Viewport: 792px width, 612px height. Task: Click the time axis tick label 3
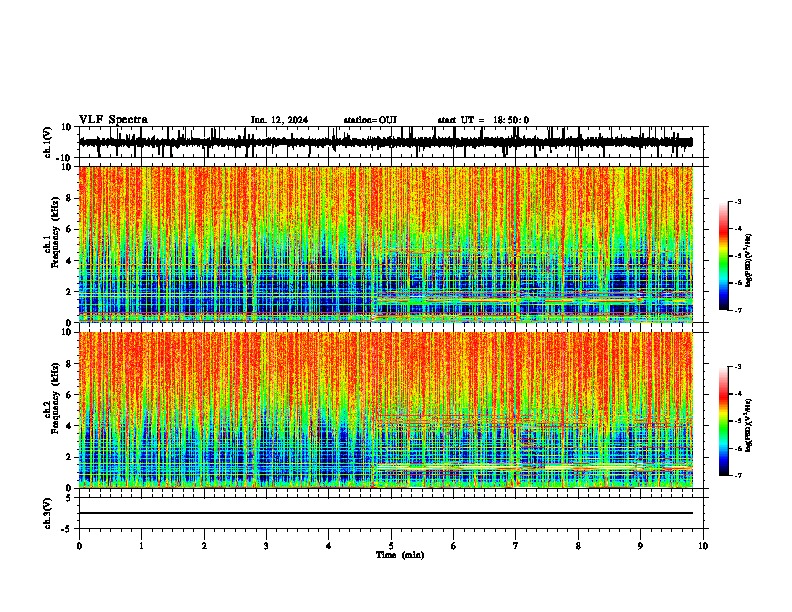266,546
